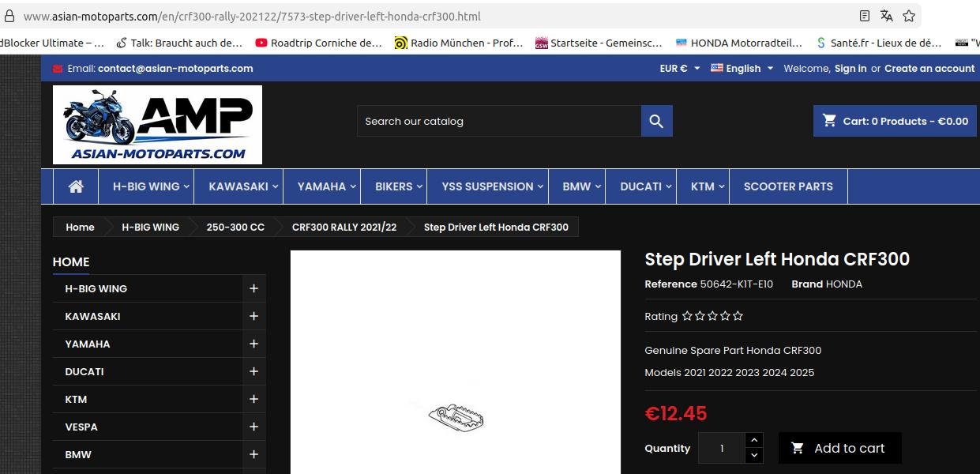Decrease quantity with the down arrow
The image size is (980, 474).
pyautogui.click(x=754, y=455)
